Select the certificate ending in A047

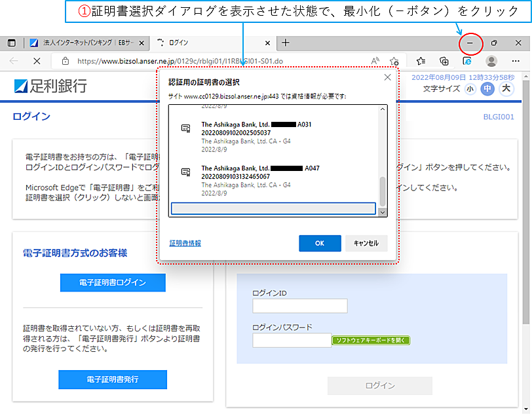click(x=256, y=176)
